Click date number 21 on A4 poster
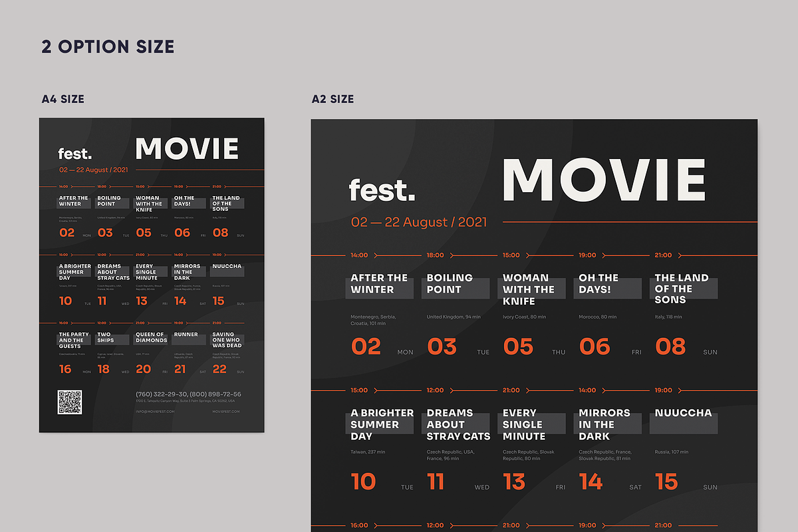Screen dimensions: 798x532 click(180, 369)
